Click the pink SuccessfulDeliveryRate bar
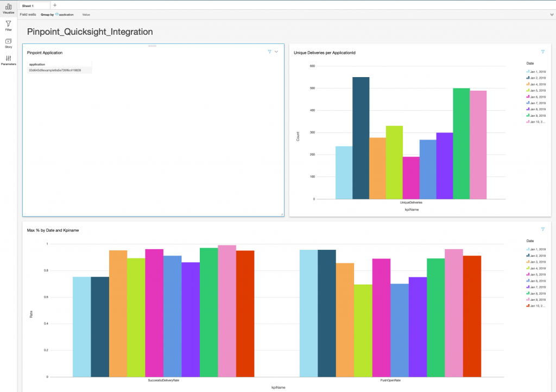556x392 pixels. (227, 311)
